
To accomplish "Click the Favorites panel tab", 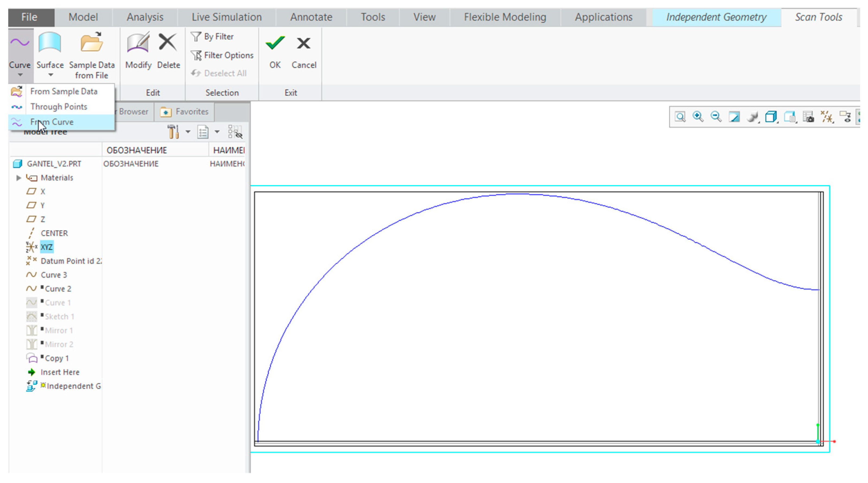I will pyautogui.click(x=185, y=112).
